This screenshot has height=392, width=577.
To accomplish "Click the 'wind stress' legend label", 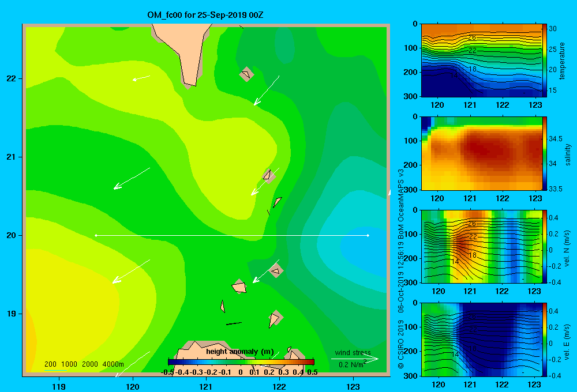I will click(353, 353).
